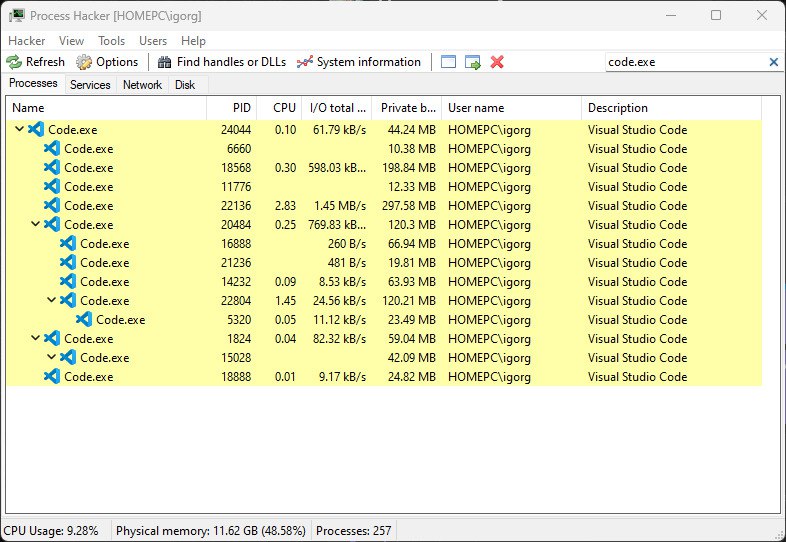This screenshot has height=542, width=786.
Task: Open the Users menu
Action: pyautogui.click(x=153, y=41)
